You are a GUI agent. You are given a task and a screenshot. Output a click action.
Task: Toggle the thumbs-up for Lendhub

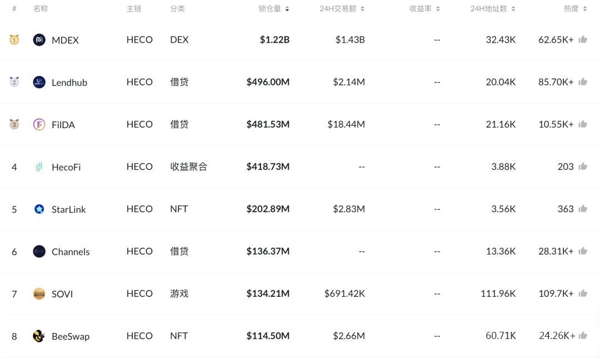tap(583, 82)
